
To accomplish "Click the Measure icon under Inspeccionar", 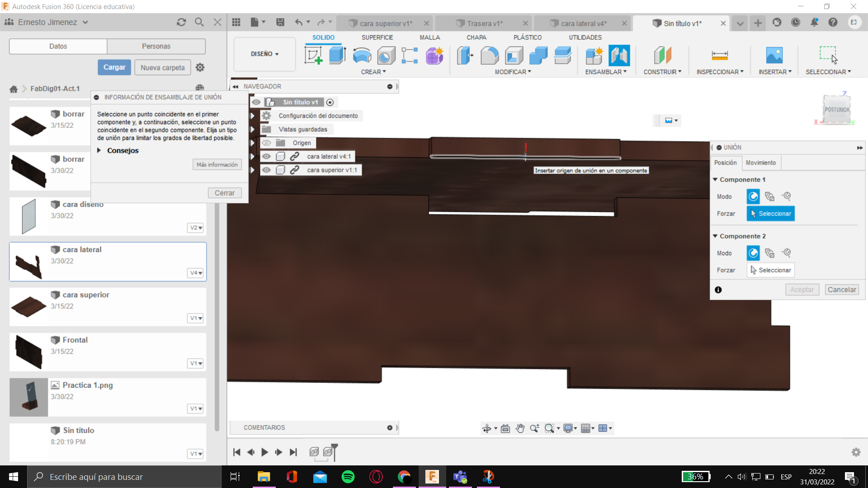I will [719, 55].
